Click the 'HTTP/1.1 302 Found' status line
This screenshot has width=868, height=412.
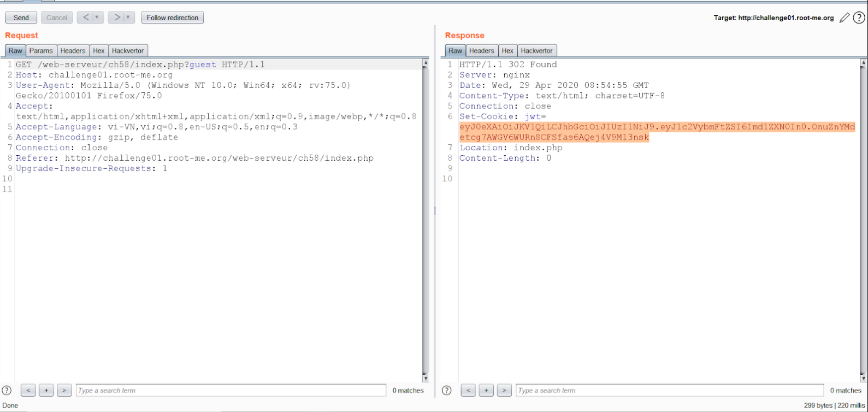508,64
